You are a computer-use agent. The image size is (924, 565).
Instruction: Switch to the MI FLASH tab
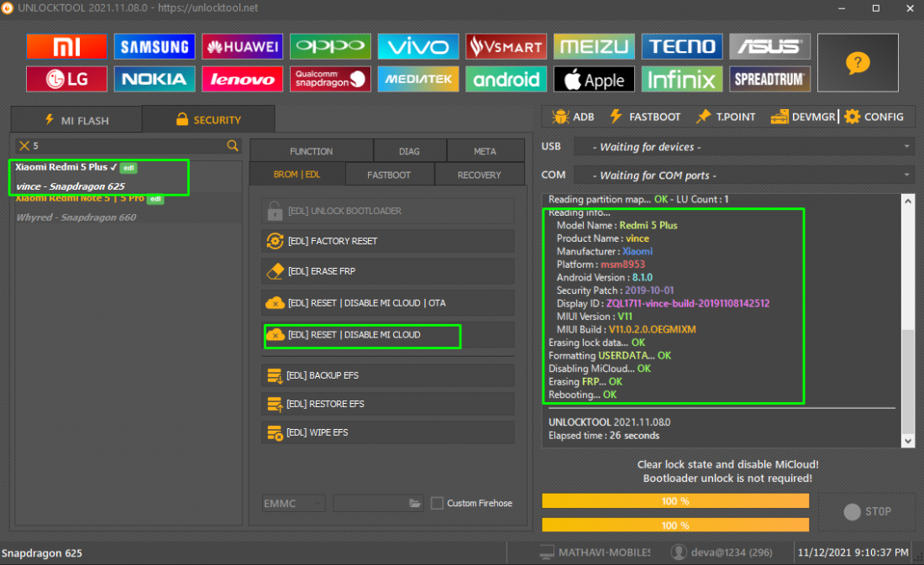(76, 120)
